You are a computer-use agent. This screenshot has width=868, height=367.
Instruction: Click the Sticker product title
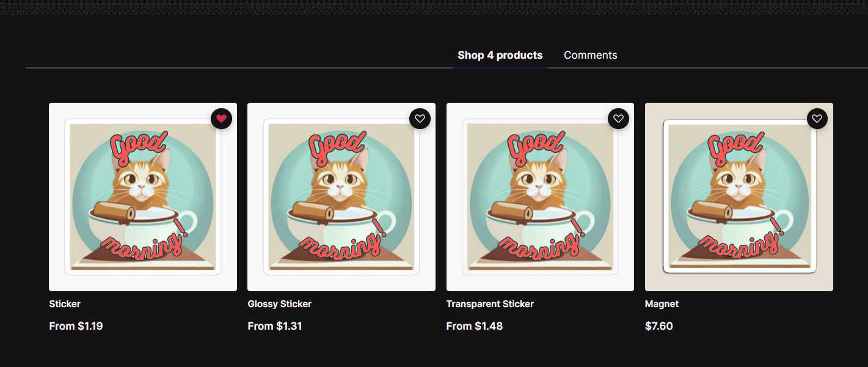point(65,304)
